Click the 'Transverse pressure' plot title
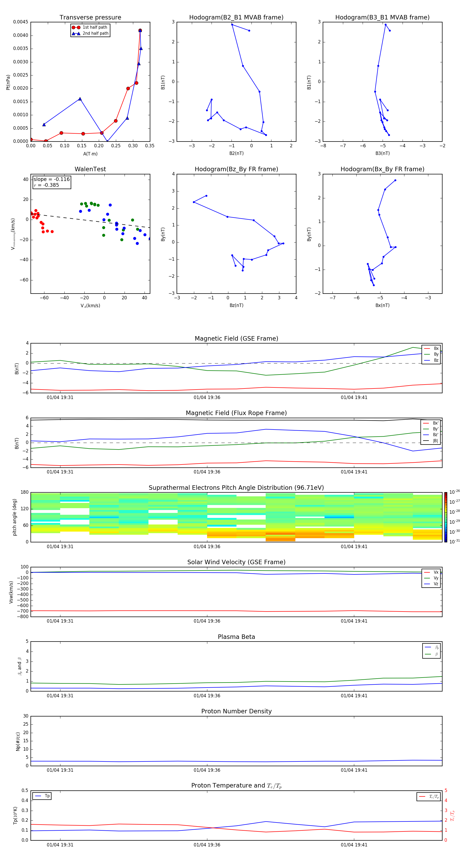The height and width of the screenshot is (868, 473). (x=90, y=18)
